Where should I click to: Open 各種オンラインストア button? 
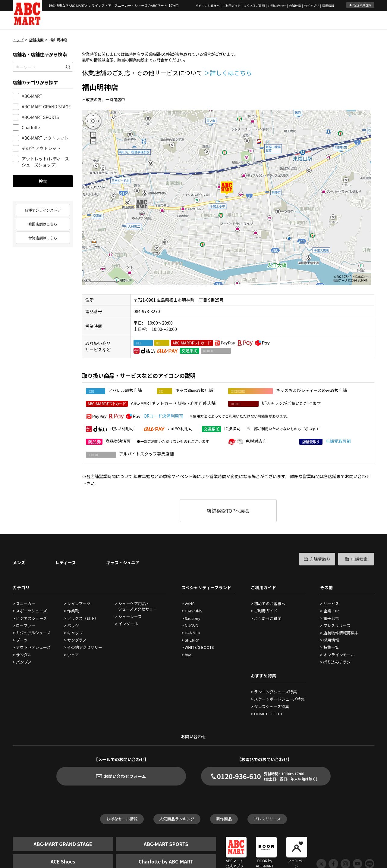click(x=43, y=210)
